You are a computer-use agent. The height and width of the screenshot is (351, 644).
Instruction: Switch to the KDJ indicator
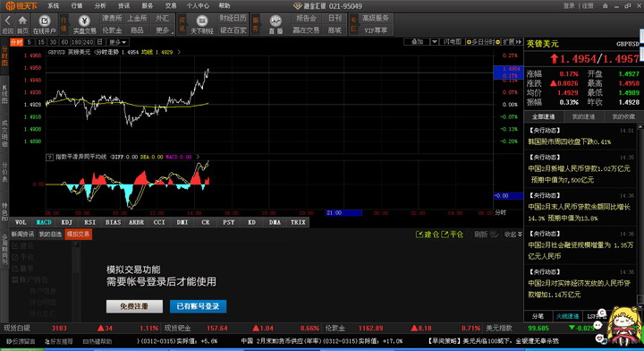(66, 222)
